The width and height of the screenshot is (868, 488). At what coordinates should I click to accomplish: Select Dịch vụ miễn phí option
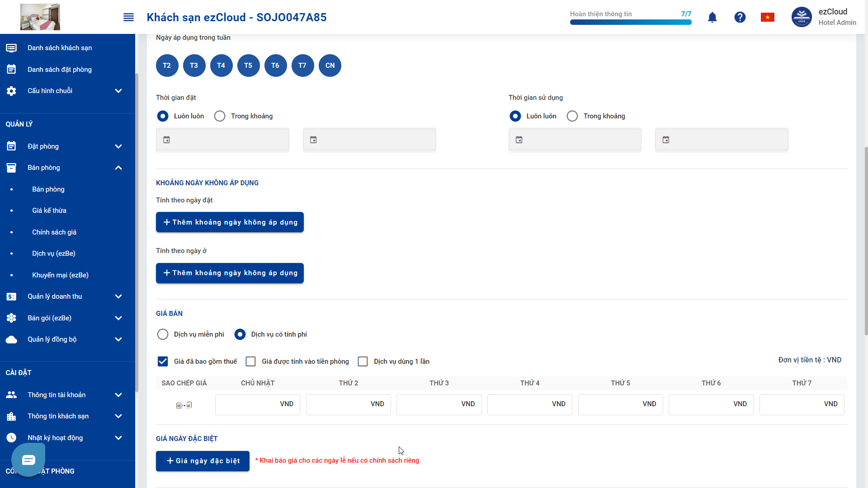(163, 334)
